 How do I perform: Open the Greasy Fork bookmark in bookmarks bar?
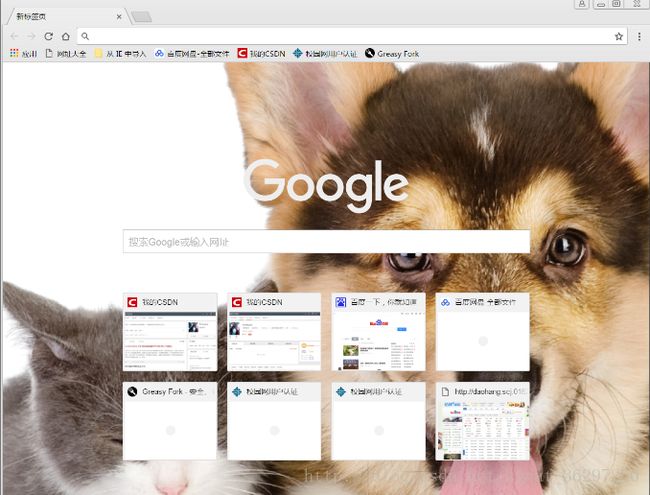pos(392,53)
